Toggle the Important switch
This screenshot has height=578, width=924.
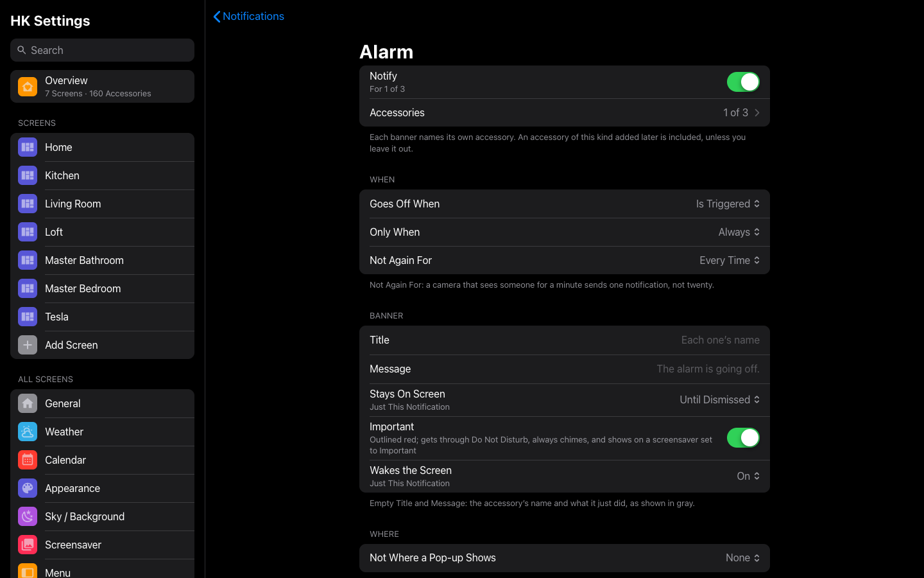743,438
